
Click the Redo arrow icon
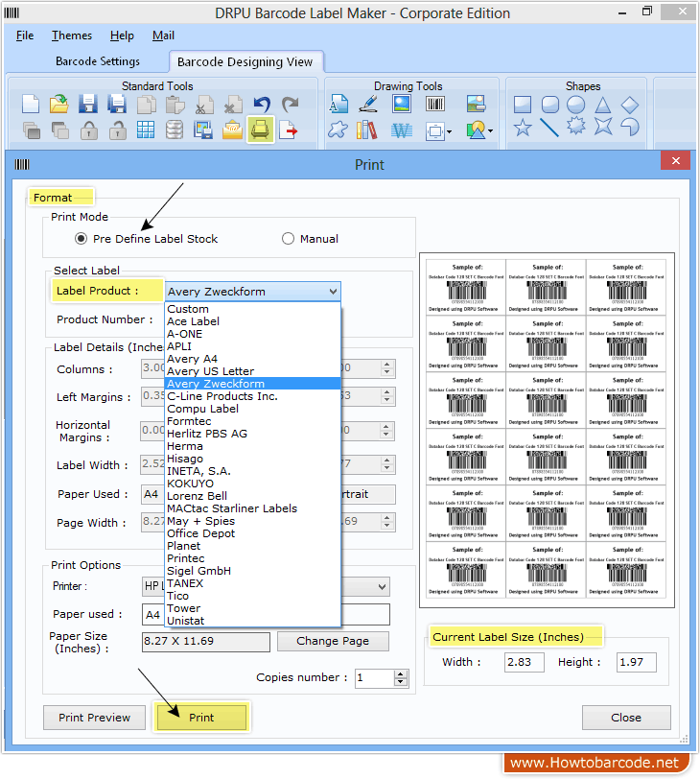291,105
